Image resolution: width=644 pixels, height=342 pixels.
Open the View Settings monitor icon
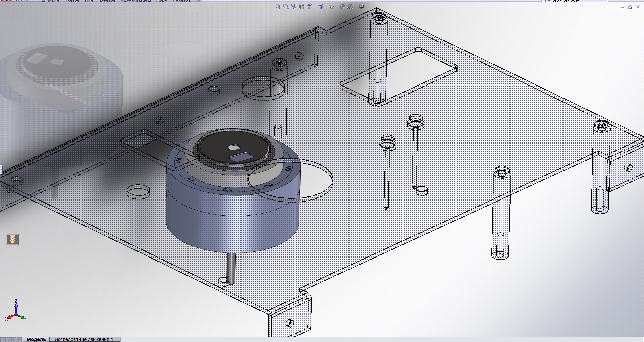point(361,7)
